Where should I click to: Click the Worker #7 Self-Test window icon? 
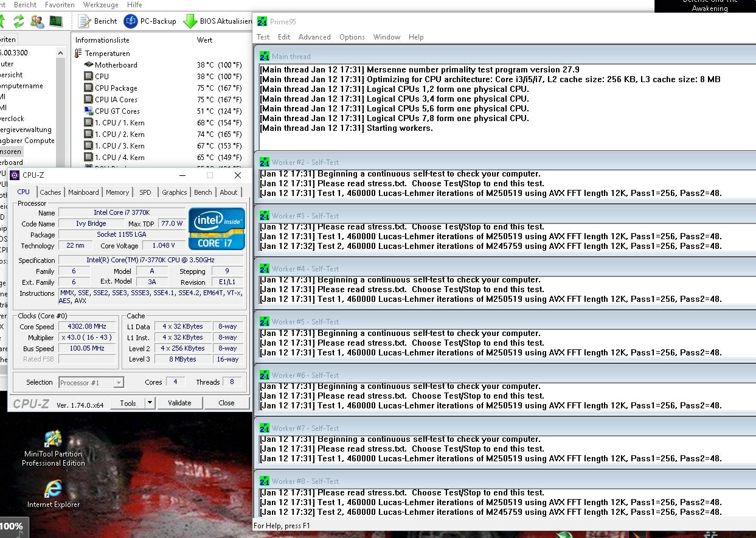(x=265, y=428)
